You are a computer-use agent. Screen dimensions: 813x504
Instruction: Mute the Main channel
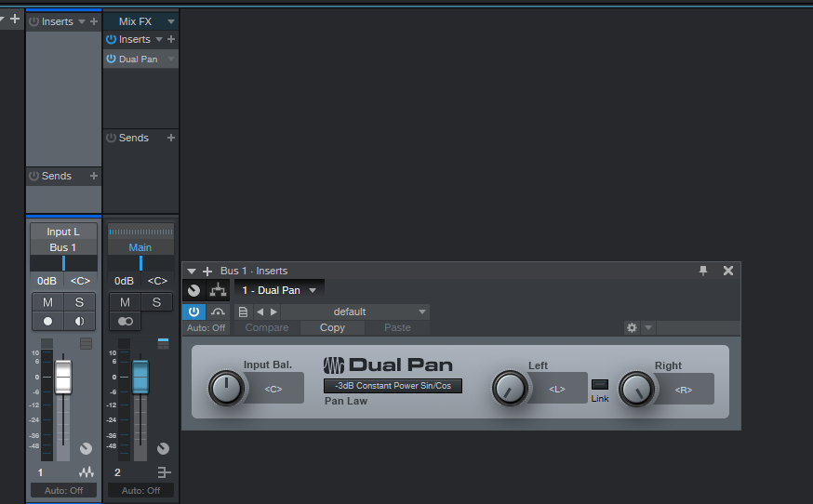[125, 302]
